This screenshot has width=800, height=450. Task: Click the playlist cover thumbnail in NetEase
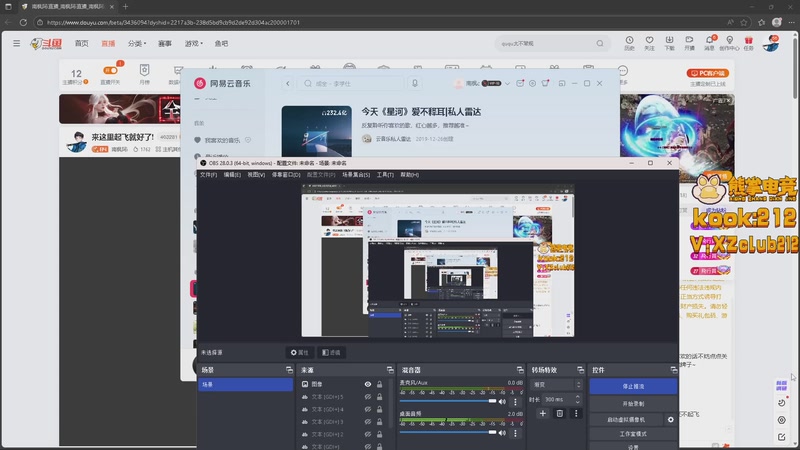point(316,131)
